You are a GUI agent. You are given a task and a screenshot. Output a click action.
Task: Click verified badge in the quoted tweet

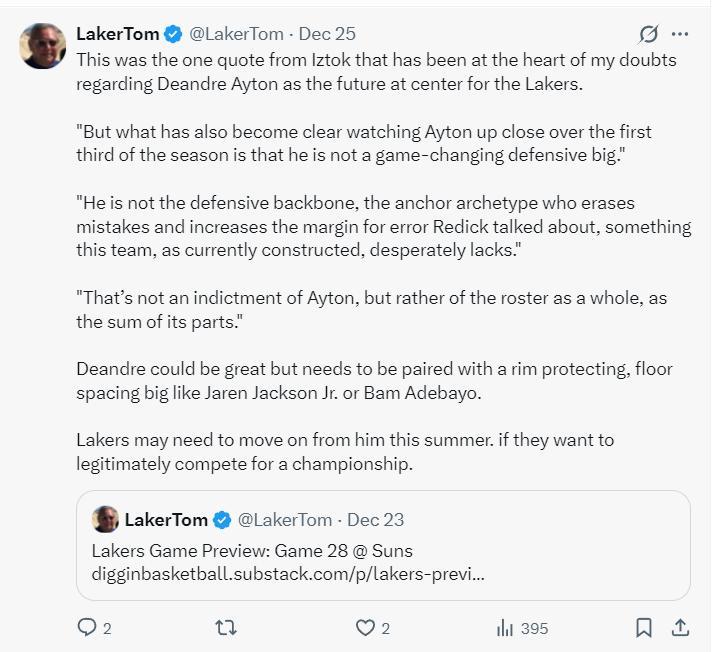pos(222,520)
